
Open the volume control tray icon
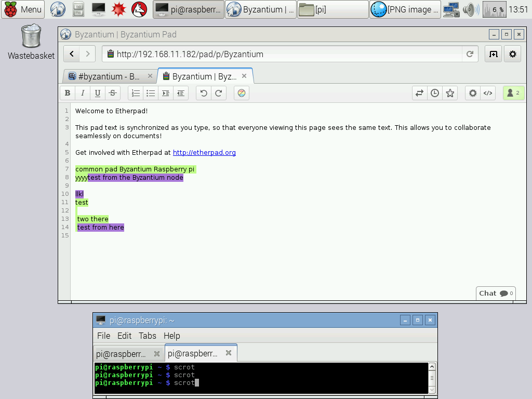click(471, 9)
